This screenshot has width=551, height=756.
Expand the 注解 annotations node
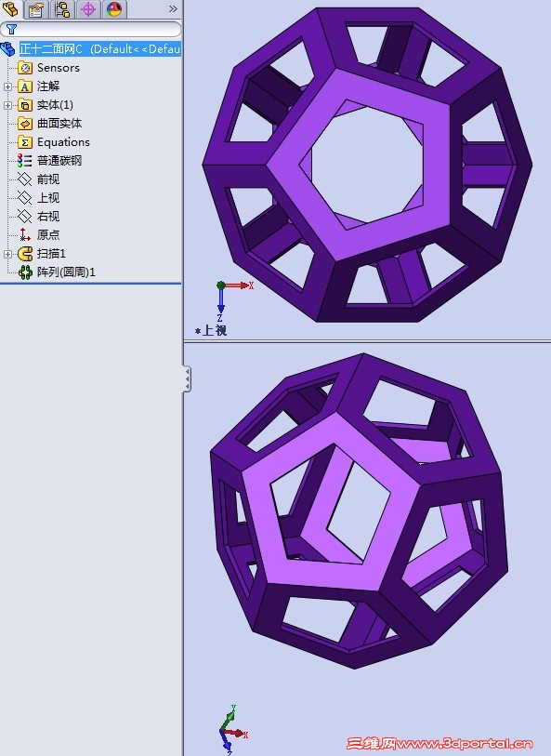click(7, 86)
